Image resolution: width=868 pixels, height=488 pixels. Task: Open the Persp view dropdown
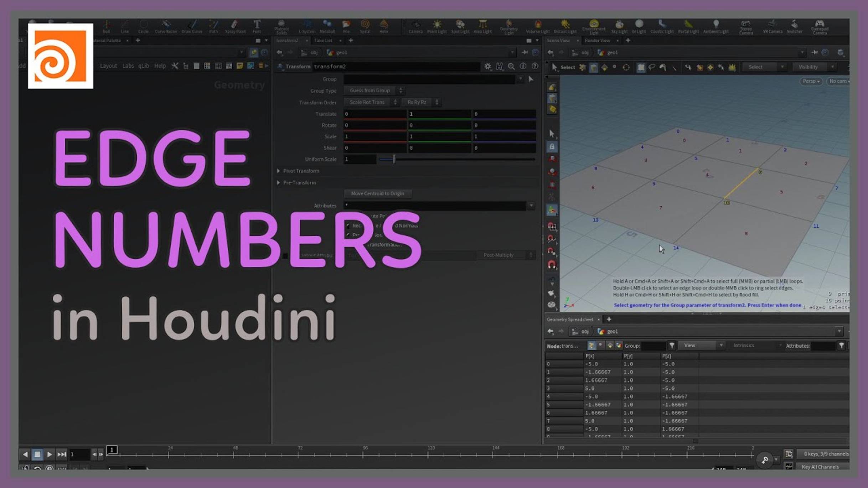(x=811, y=81)
